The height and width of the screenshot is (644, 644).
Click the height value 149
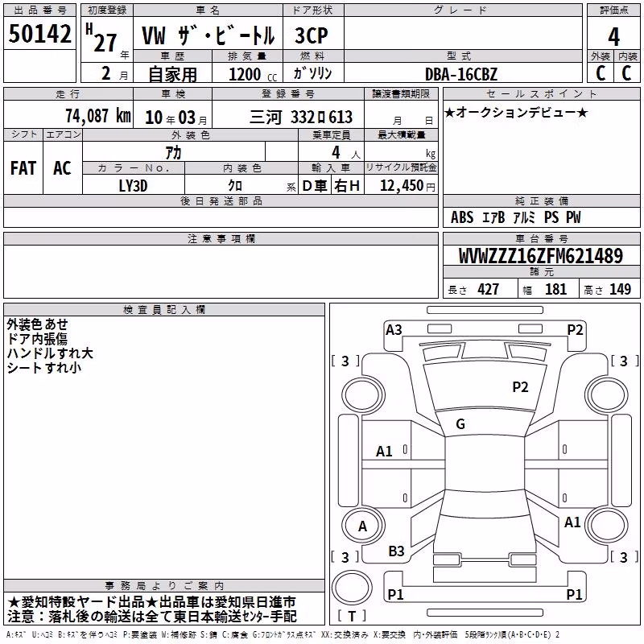pyautogui.click(x=620, y=289)
